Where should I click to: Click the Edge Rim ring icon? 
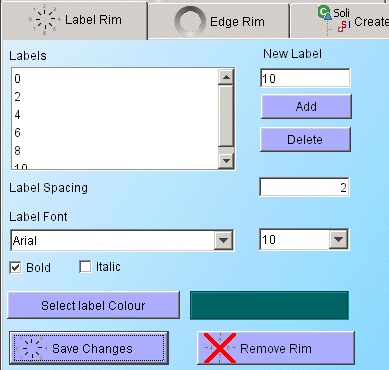(x=190, y=21)
